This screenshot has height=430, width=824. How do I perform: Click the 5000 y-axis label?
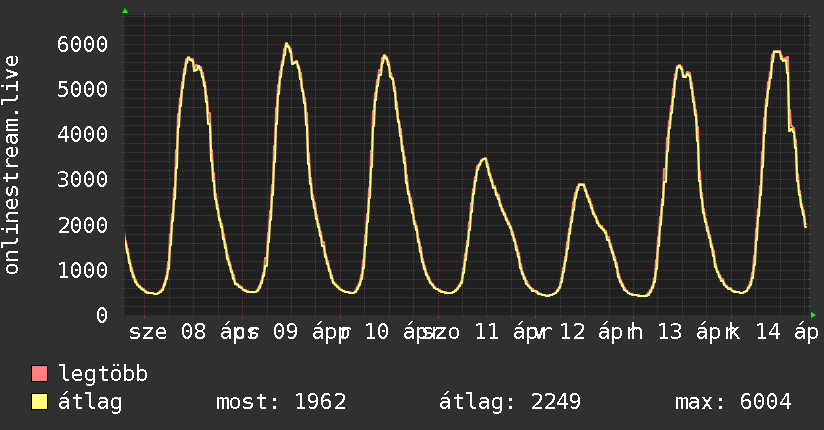pos(83,89)
